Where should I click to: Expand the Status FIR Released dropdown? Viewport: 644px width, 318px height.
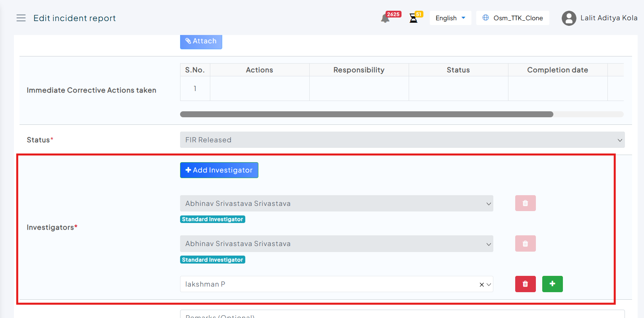coord(402,140)
